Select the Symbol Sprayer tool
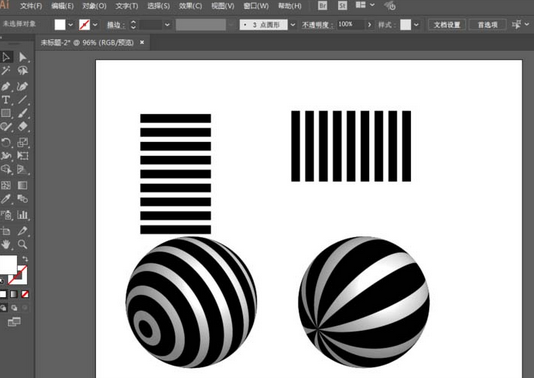The width and height of the screenshot is (534, 378). [6, 215]
